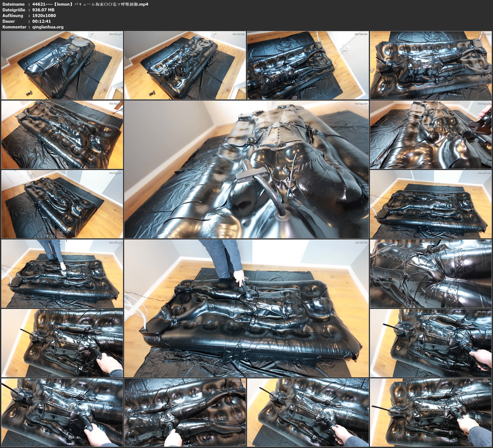Select the large 00:07:20 frame
The height and width of the screenshot is (448, 493).
tap(247, 308)
